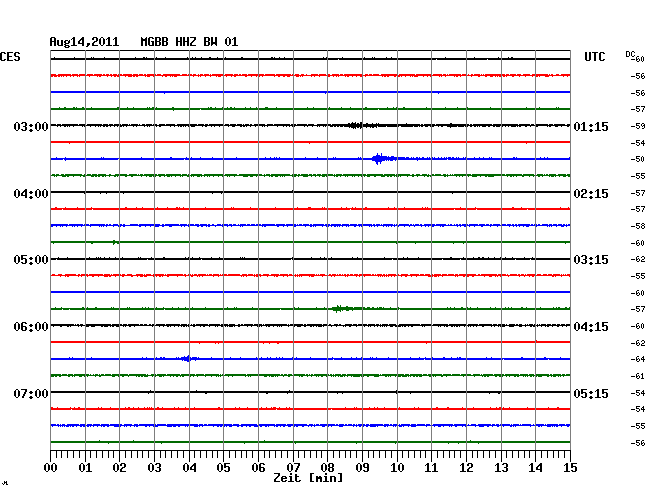Click the 04:00 CES time label
The height and width of the screenshot is (494, 650).
[31, 194]
